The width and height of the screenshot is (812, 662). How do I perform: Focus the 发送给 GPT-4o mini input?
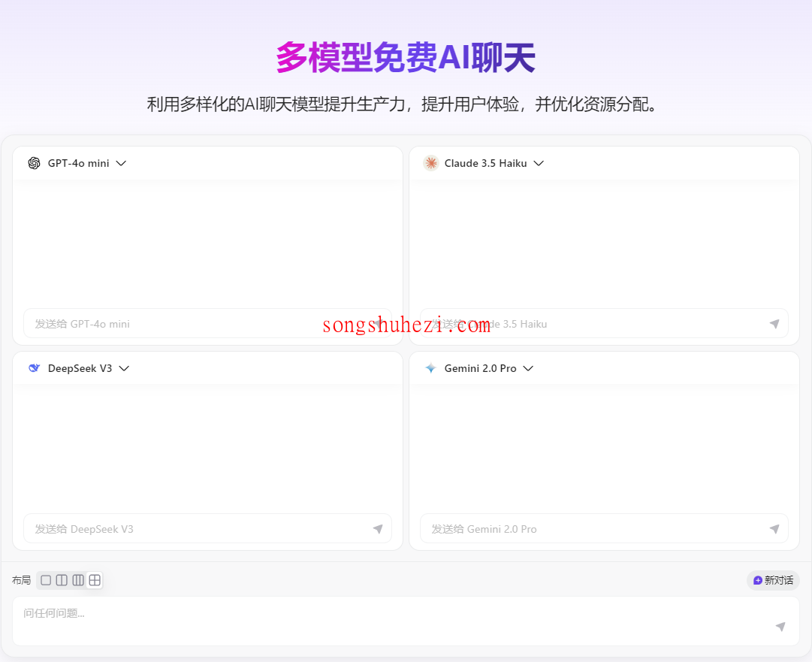coord(207,324)
